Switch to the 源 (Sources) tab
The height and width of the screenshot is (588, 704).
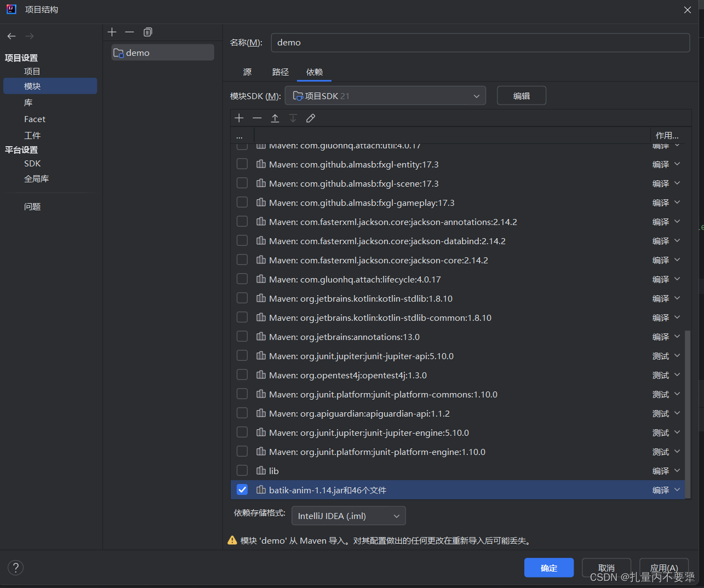point(248,72)
